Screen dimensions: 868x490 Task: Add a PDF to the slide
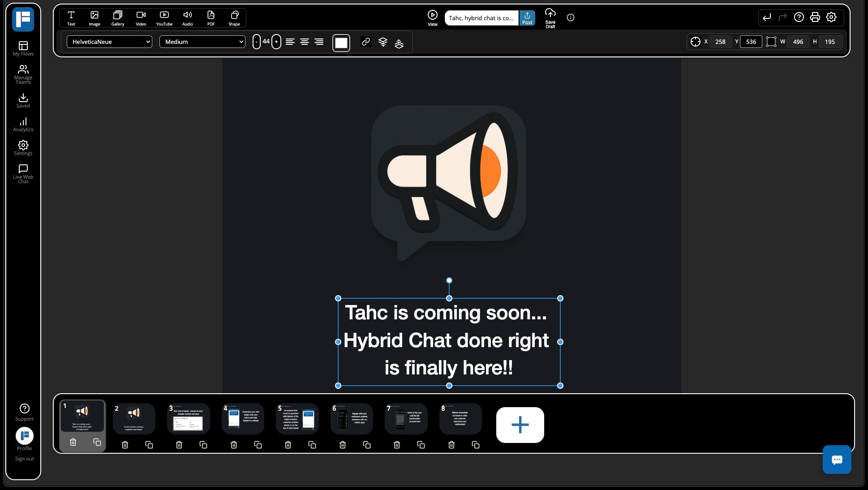[x=211, y=18]
